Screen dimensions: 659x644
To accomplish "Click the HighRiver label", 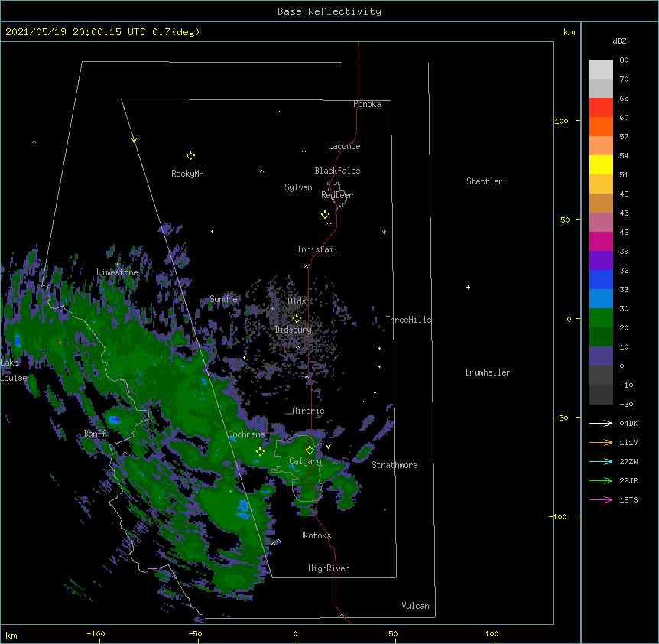I will [329, 568].
